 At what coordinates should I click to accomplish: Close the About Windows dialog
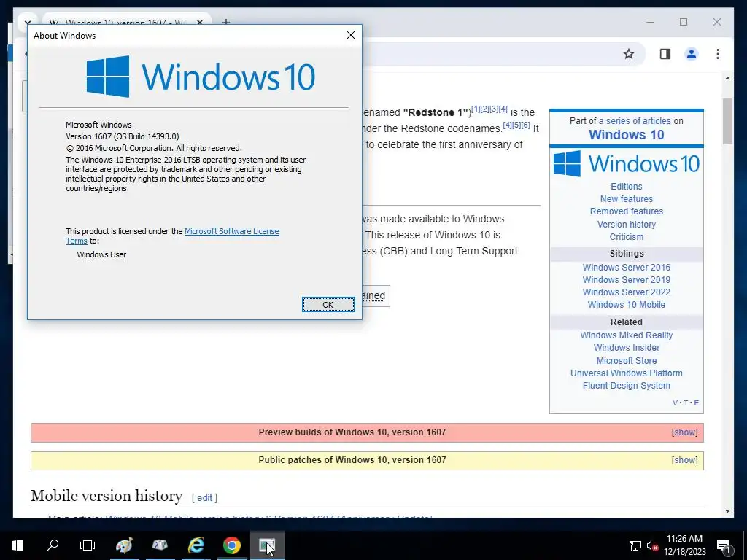tap(351, 35)
